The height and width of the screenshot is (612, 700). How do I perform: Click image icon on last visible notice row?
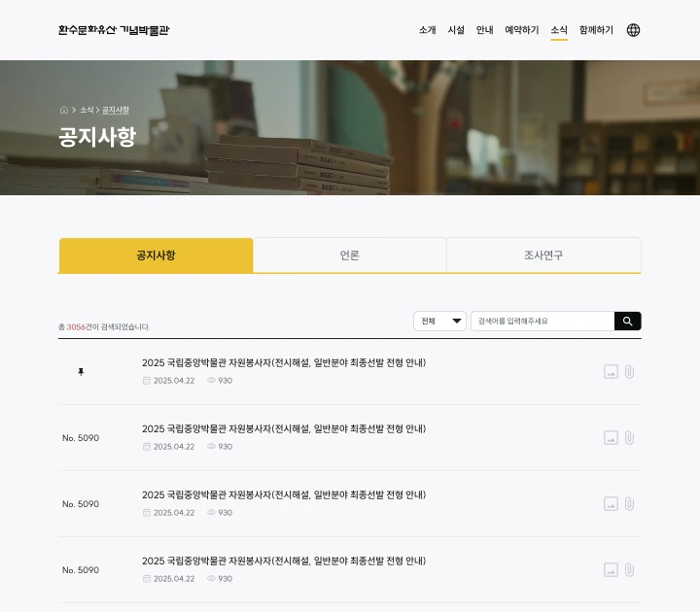click(x=611, y=569)
